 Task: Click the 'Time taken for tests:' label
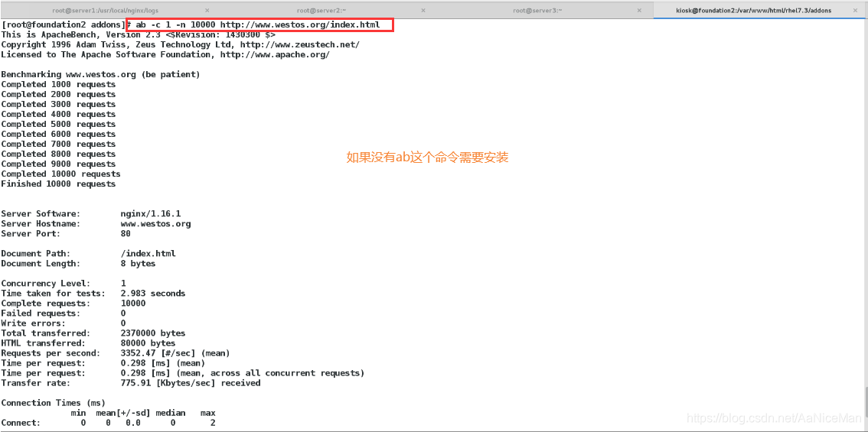pyautogui.click(x=53, y=294)
